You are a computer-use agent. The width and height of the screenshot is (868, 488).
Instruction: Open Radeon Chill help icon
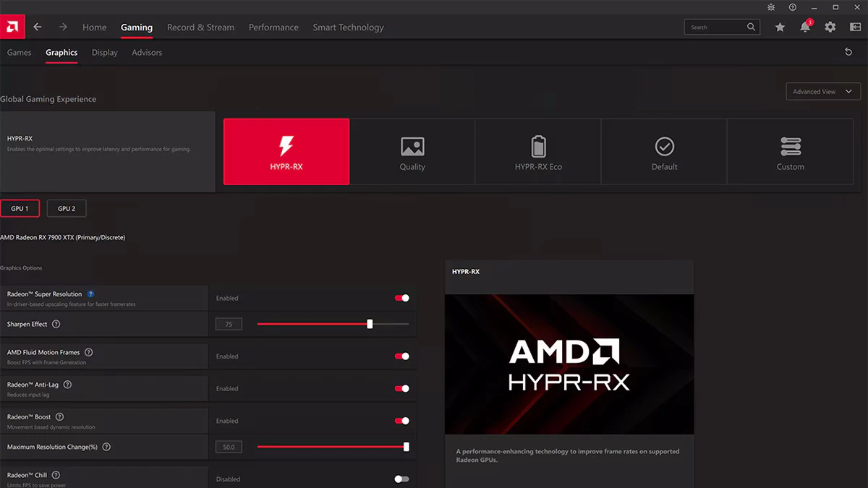(56, 475)
